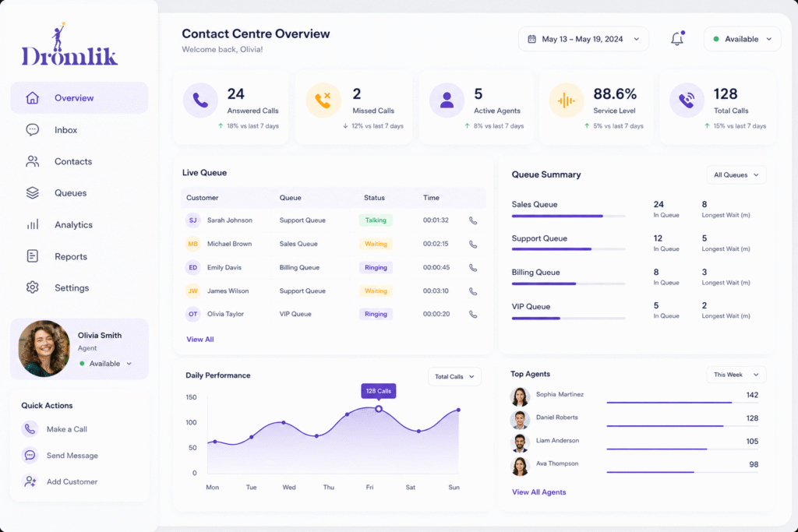Click Send Message chat icon
The width and height of the screenshot is (798, 532).
click(x=30, y=455)
